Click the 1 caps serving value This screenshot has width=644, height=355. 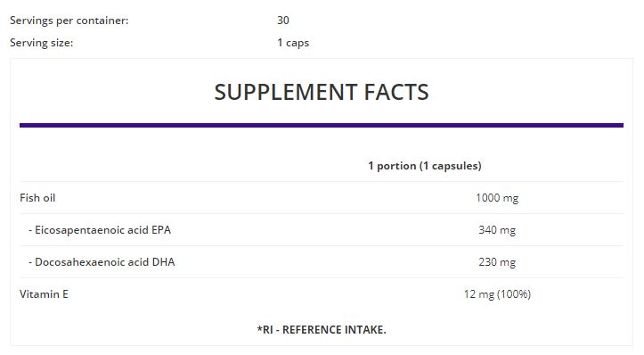[293, 43]
